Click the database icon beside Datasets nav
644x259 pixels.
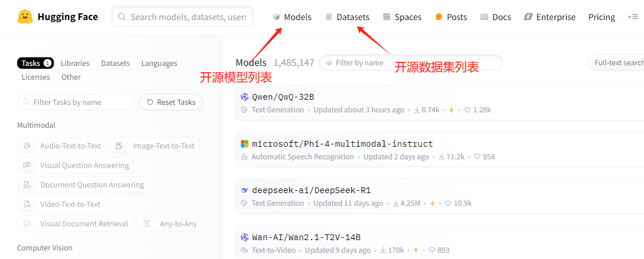328,17
